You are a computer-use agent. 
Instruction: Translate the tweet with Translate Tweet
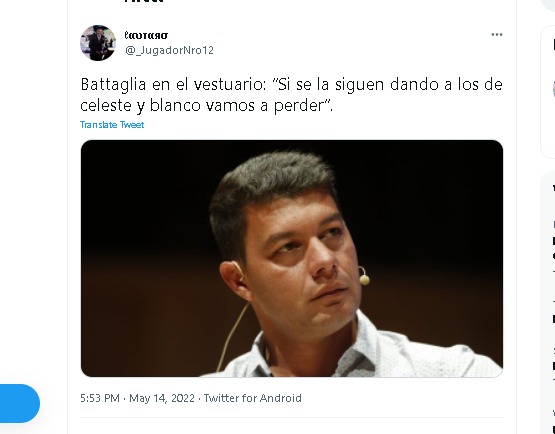point(112,125)
